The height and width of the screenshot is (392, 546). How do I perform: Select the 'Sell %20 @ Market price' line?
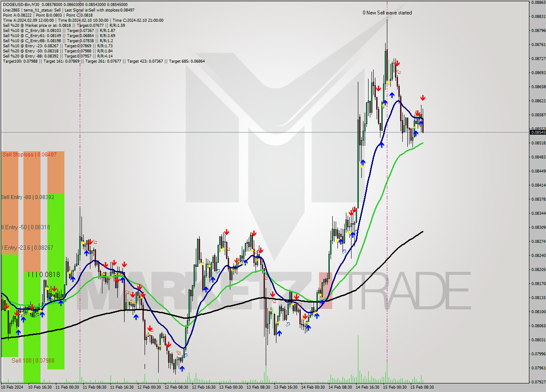tap(64, 25)
